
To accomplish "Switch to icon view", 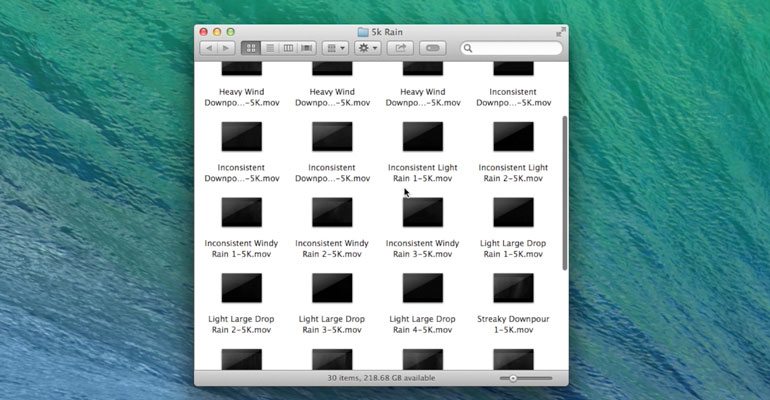I will coord(250,48).
